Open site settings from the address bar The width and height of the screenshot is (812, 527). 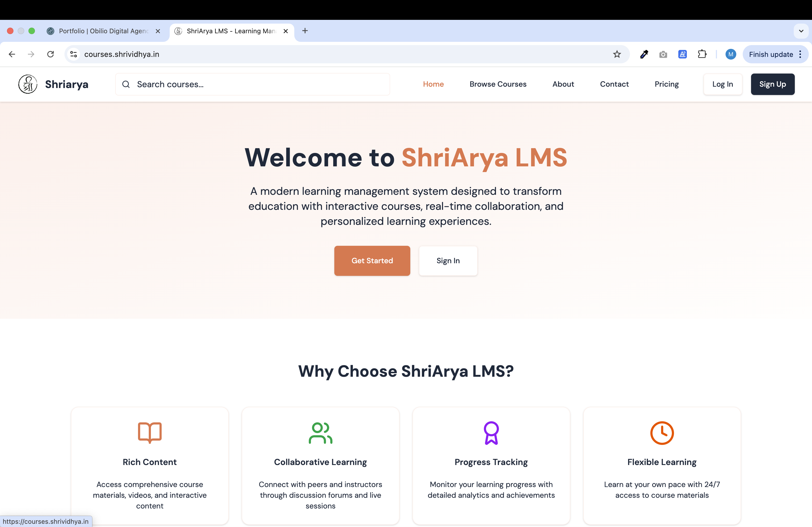click(73, 54)
